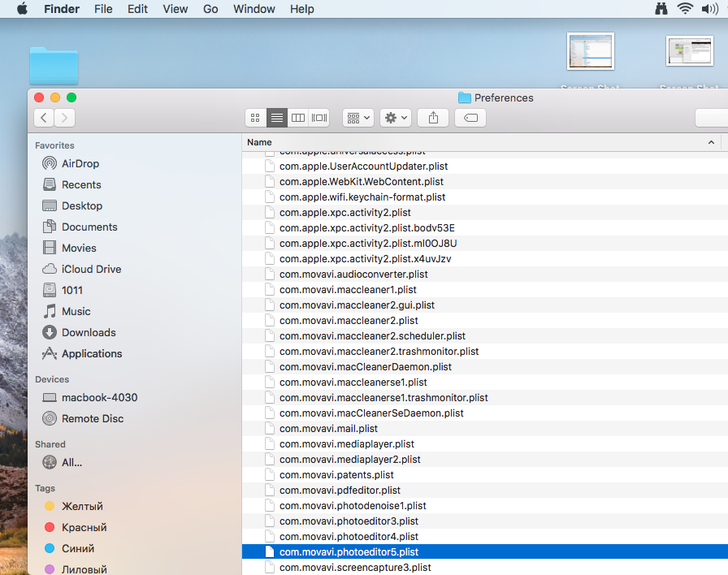728x575 pixels.
Task: Open the Go menu
Action: [210, 9]
